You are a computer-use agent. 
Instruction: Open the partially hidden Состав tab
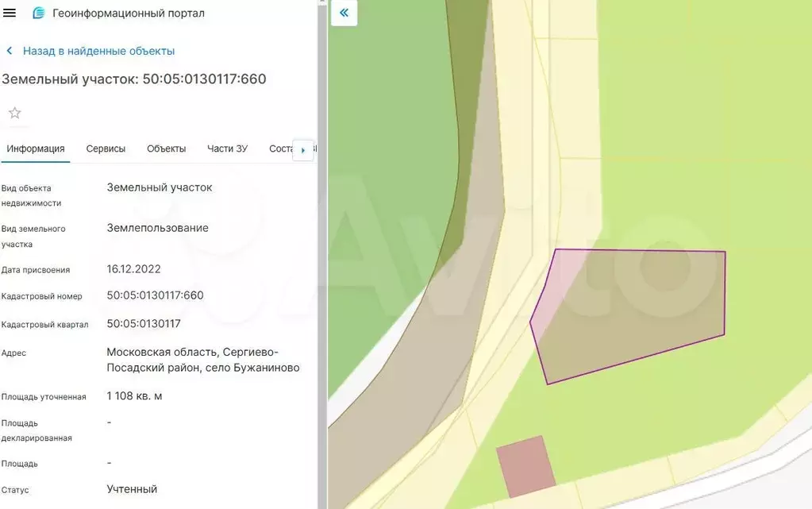point(281,148)
